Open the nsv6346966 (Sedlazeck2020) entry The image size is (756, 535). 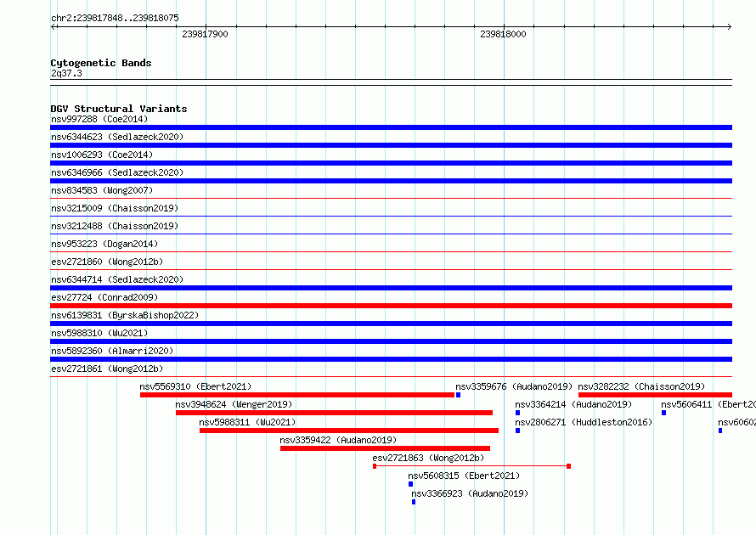[x=117, y=172]
